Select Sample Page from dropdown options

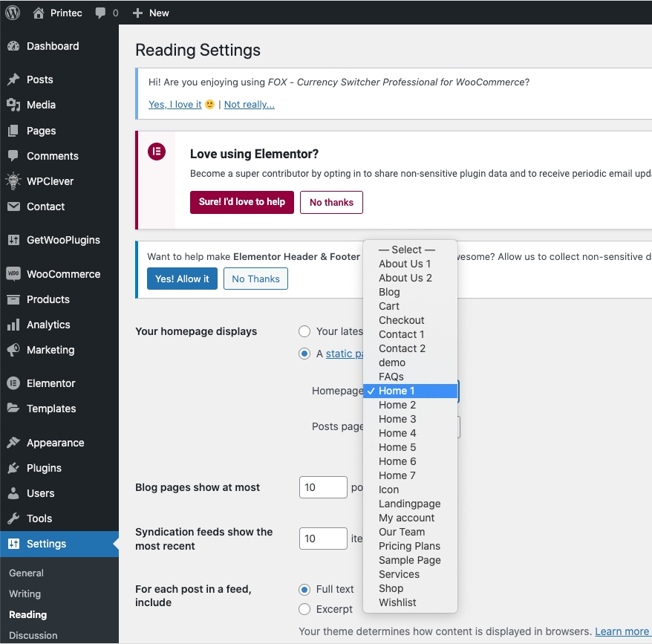[409, 560]
